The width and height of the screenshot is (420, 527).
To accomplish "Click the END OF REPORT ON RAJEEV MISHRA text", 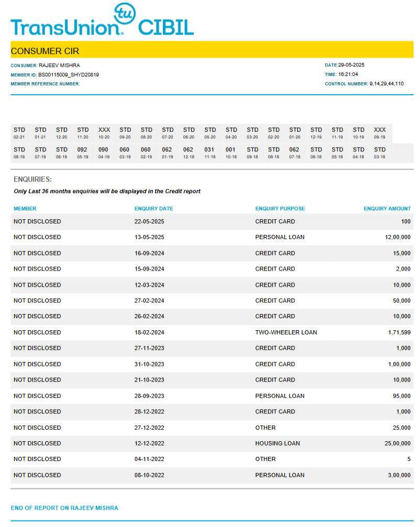I will [64, 508].
